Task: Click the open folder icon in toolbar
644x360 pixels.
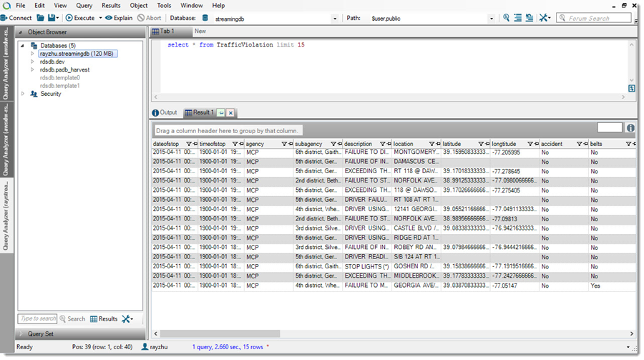Action: pyautogui.click(x=40, y=17)
